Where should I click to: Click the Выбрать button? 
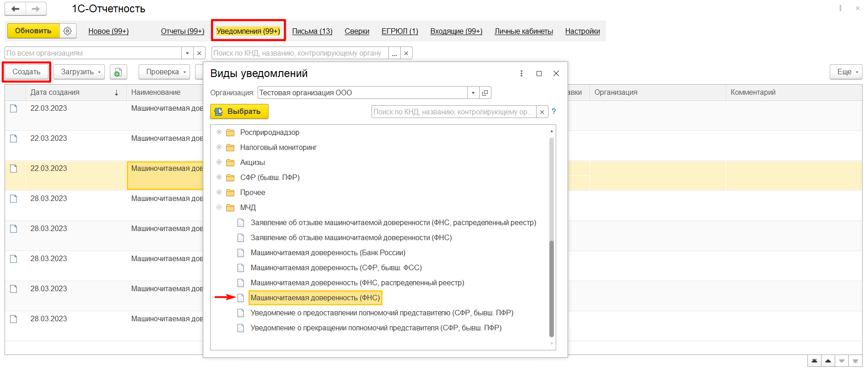click(239, 112)
